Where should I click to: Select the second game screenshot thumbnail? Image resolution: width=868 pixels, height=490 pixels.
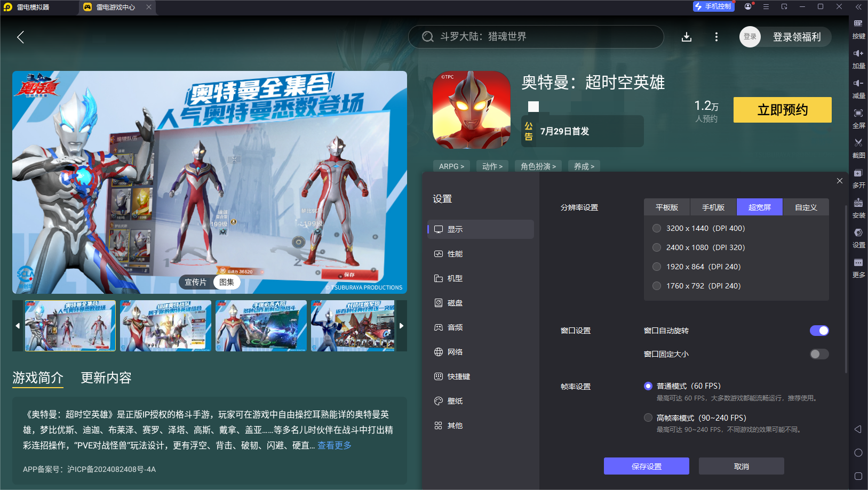tap(165, 325)
